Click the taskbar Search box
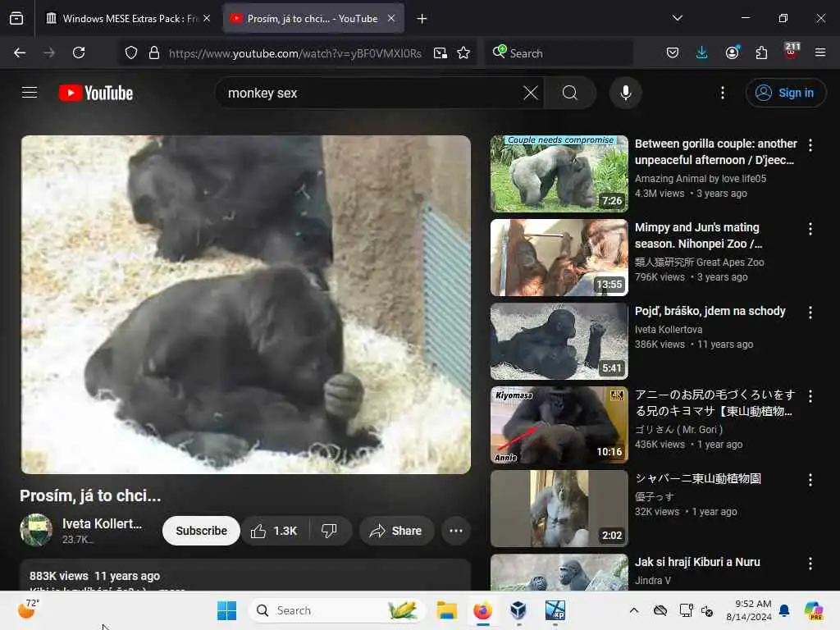840x630 pixels. point(337,610)
